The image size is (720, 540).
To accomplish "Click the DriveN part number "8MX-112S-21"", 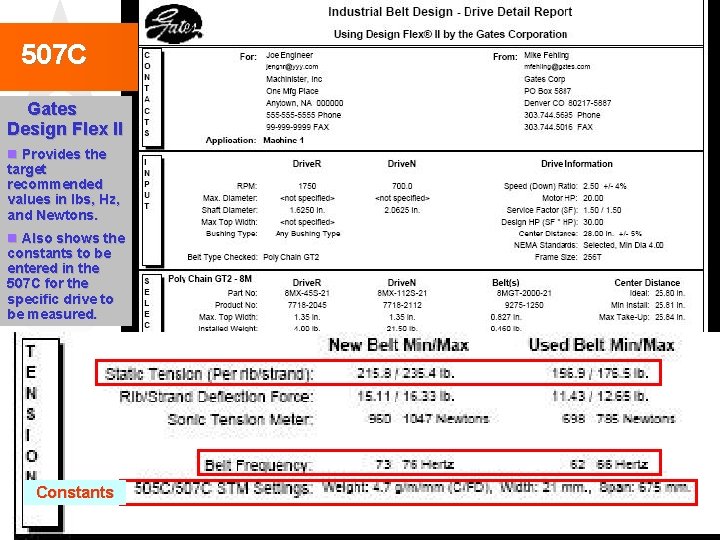I will 402,293.
